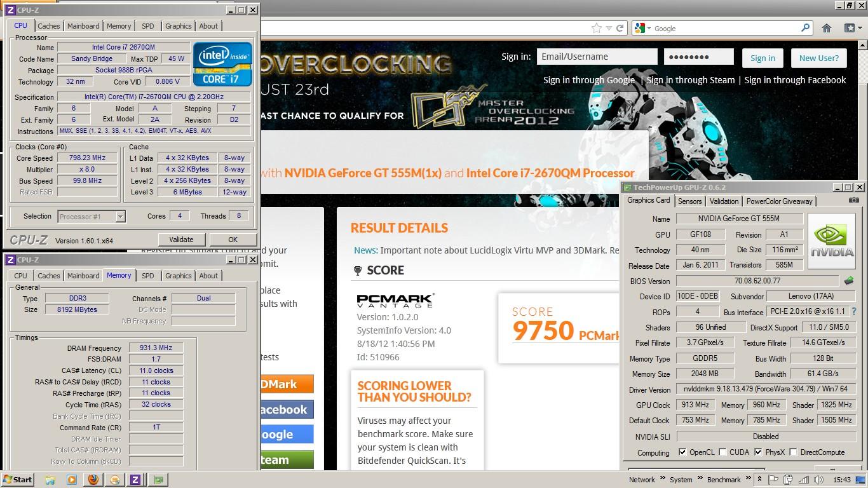Expand the System toolbar chevron on the taskbar

click(x=700, y=478)
